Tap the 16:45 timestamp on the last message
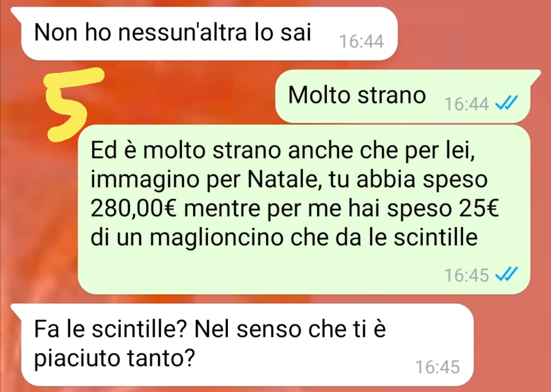551x392 pixels. (x=438, y=367)
